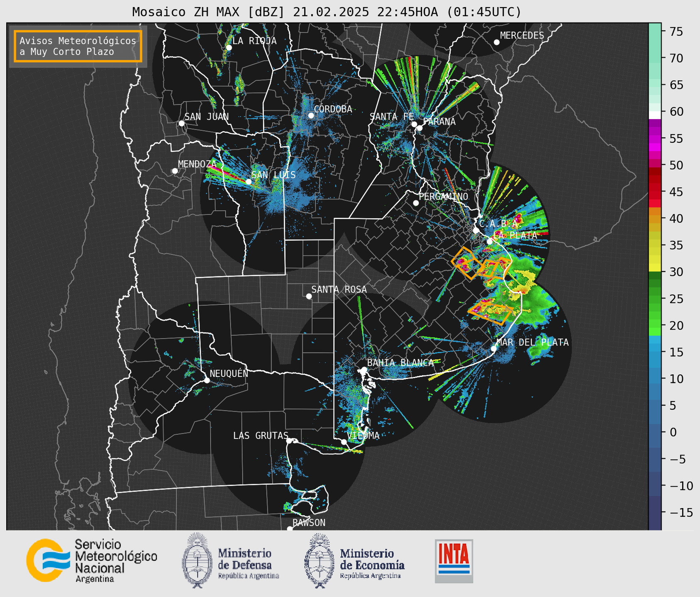This screenshot has height=597, width=700.
Task: Click the MERCEDES city label
Action: [x=522, y=36]
